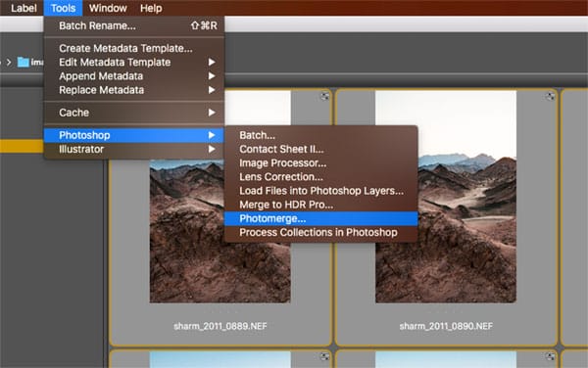Select blue-sky thumbnail below sharm_2011_0890.NEF
588x368 pixels.
[446, 359]
